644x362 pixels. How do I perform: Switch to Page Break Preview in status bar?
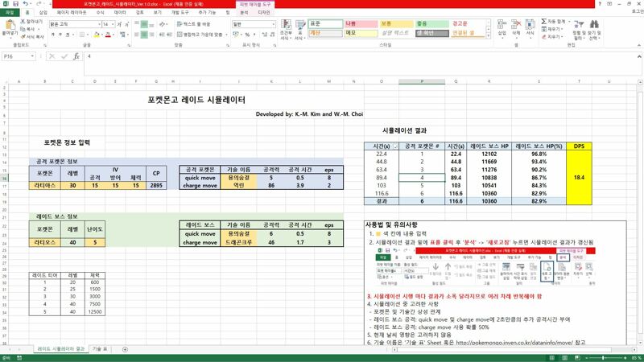point(577,358)
